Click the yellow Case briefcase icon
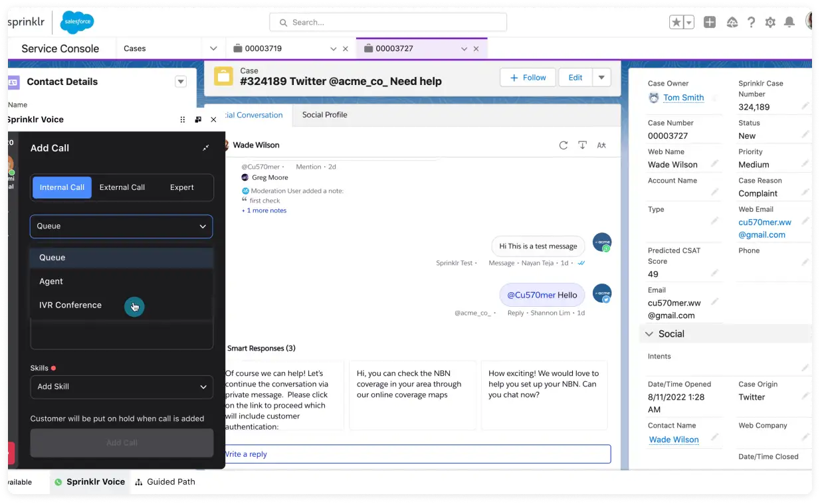Viewport: 820px width, 504px height. (x=223, y=76)
